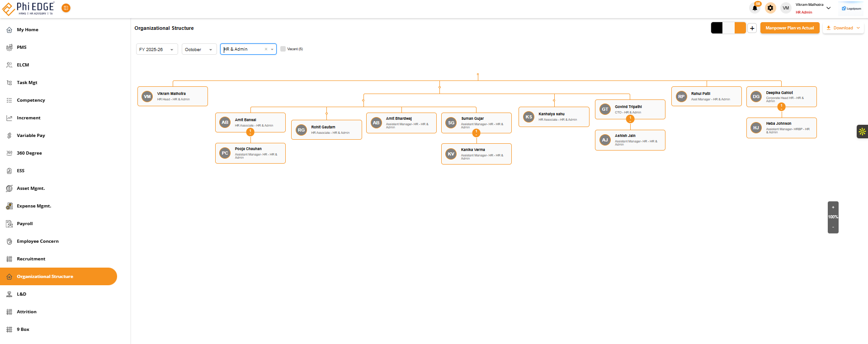Screen dimensions: 868x344
Task: Click Manpower Plan vs Actual button
Action: tap(789, 28)
